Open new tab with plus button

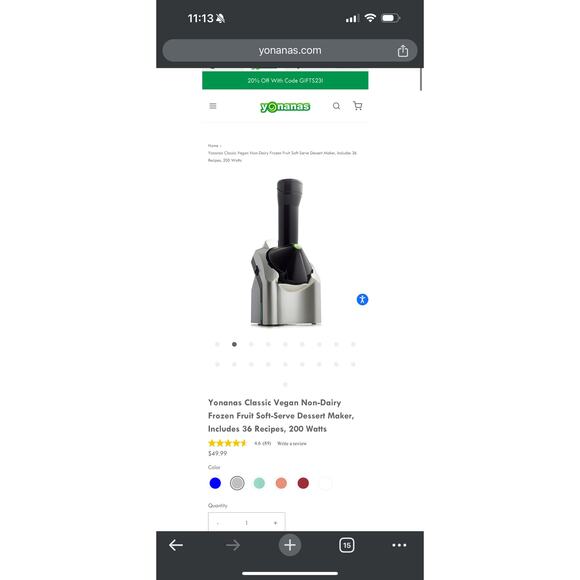pyautogui.click(x=290, y=545)
